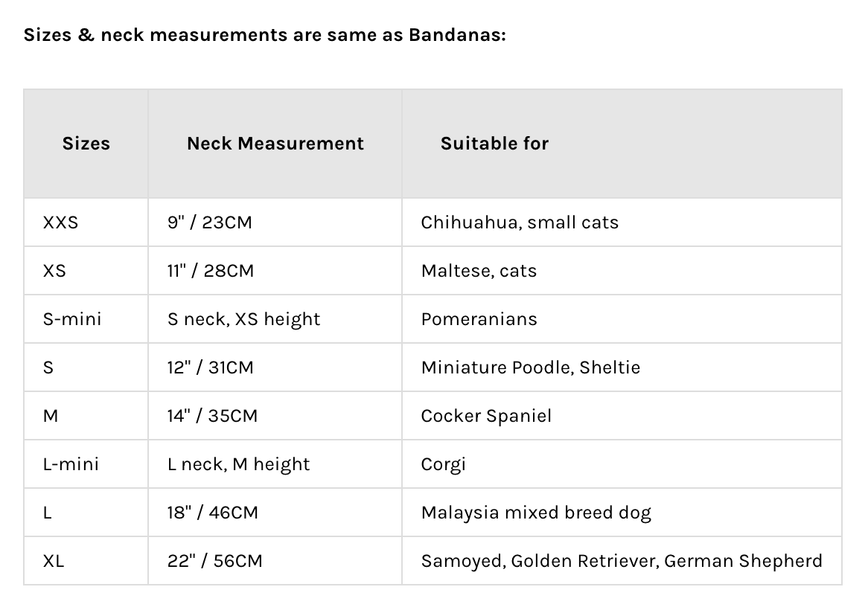Click the 18" / 46CM measurement

[212, 513]
